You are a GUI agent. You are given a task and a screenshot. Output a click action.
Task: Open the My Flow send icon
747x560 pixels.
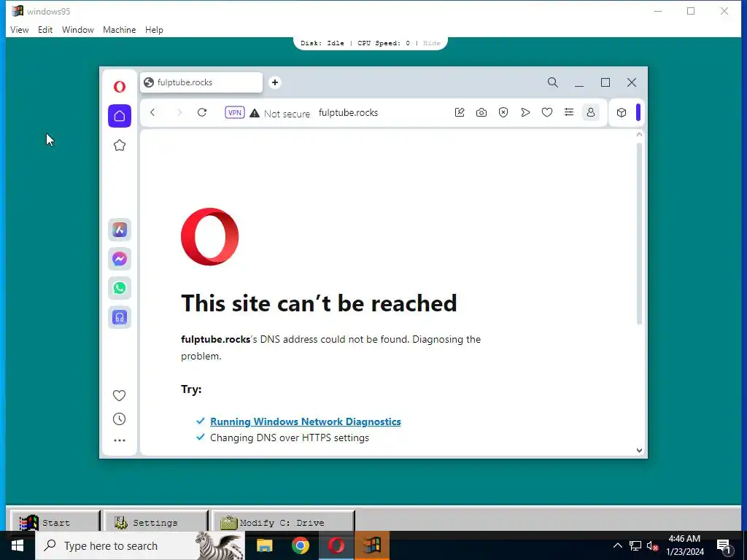(525, 112)
